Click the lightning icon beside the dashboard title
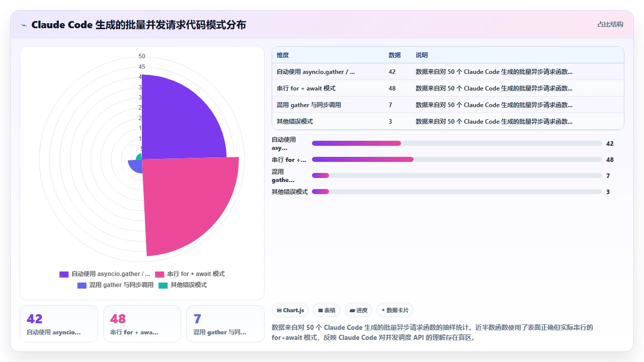The width and height of the screenshot is (644, 362). pyautogui.click(x=24, y=25)
